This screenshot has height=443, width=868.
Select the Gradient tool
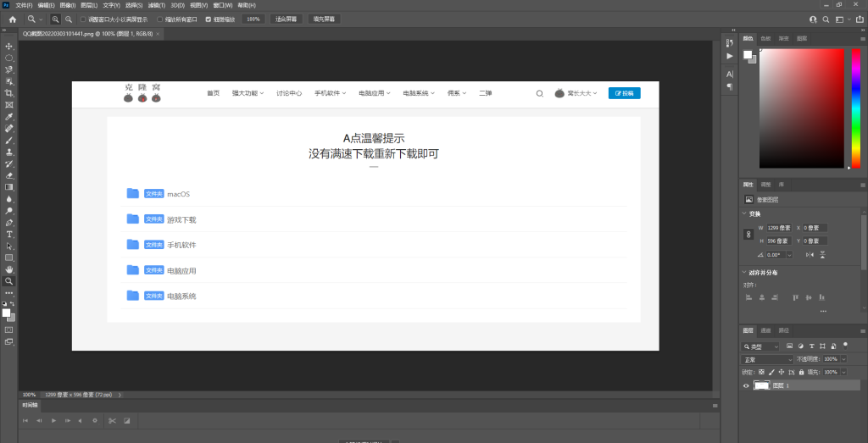[8, 187]
